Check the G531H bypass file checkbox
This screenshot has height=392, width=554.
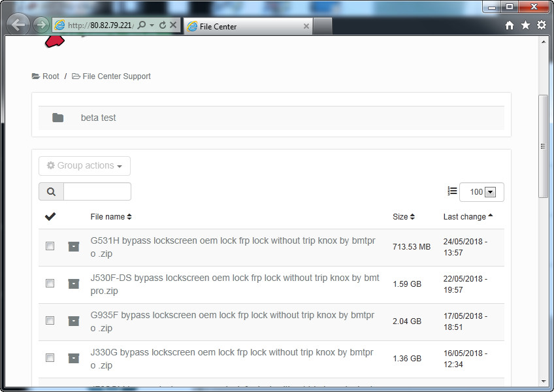(x=50, y=246)
